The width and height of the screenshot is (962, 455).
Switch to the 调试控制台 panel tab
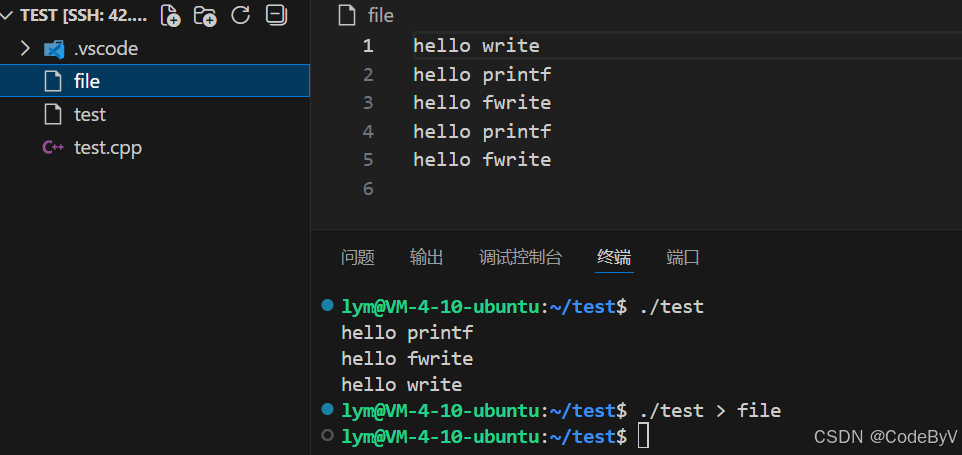pyautogui.click(x=520, y=257)
